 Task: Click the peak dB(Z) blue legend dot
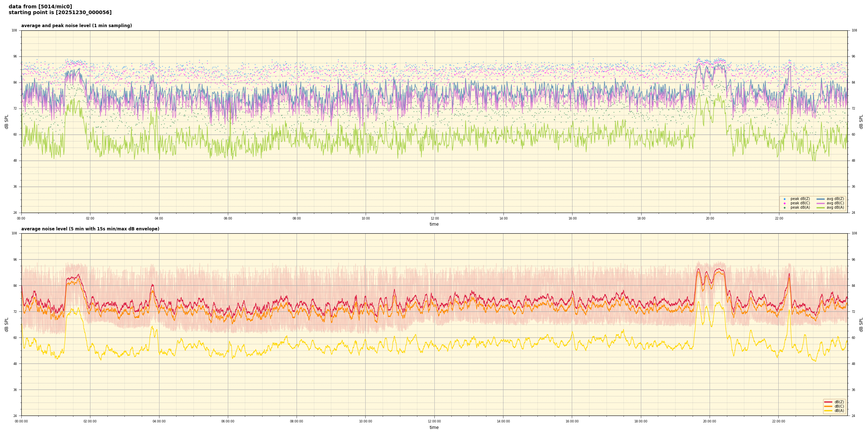784,199
